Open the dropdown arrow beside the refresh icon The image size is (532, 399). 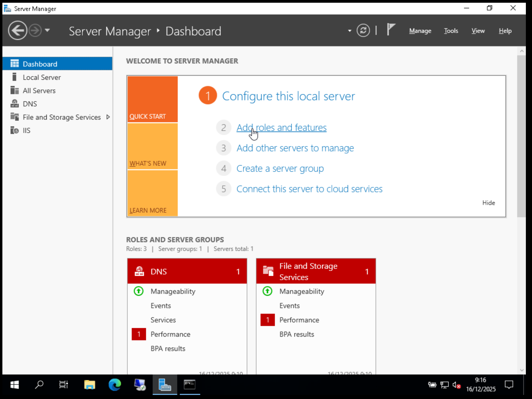pyautogui.click(x=349, y=31)
